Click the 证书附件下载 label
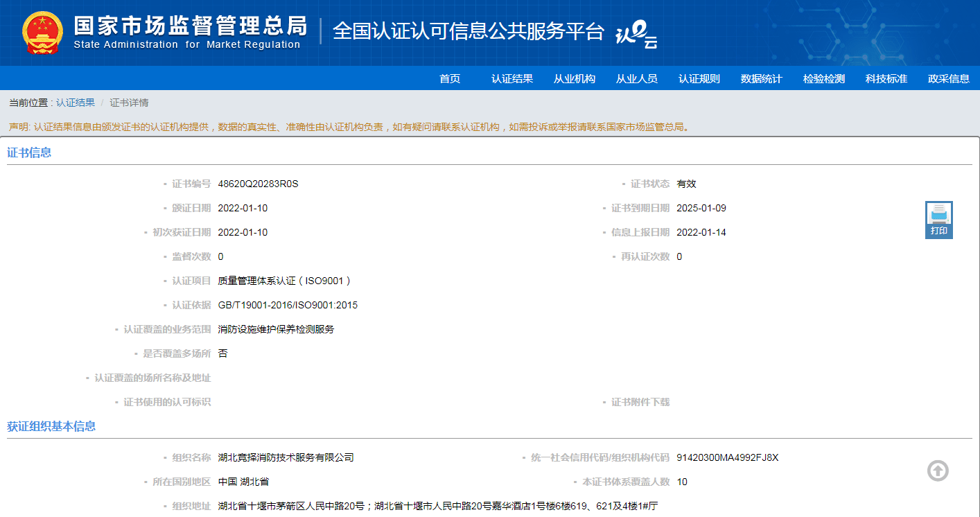Screen dimensions: 980x517 [x=640, y=403]
